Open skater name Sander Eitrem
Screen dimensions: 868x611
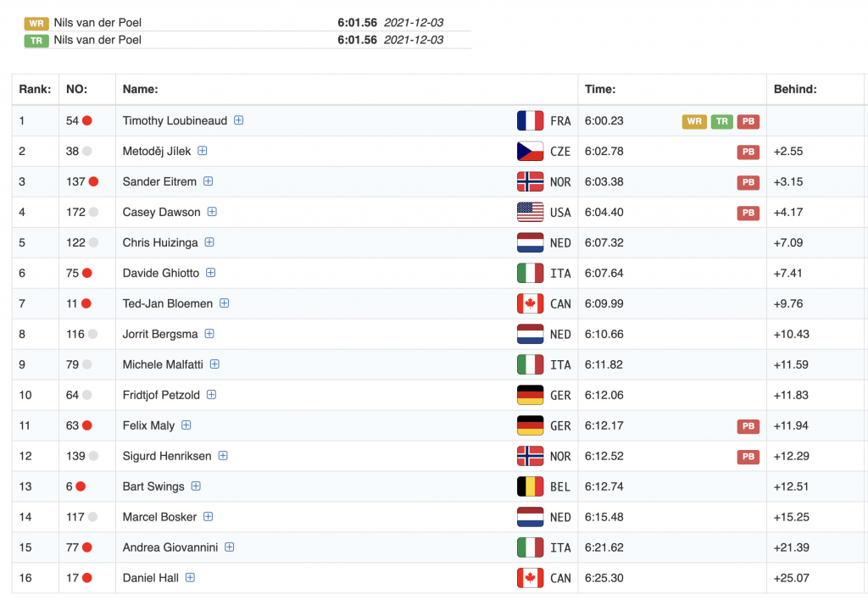pos(159,182)
